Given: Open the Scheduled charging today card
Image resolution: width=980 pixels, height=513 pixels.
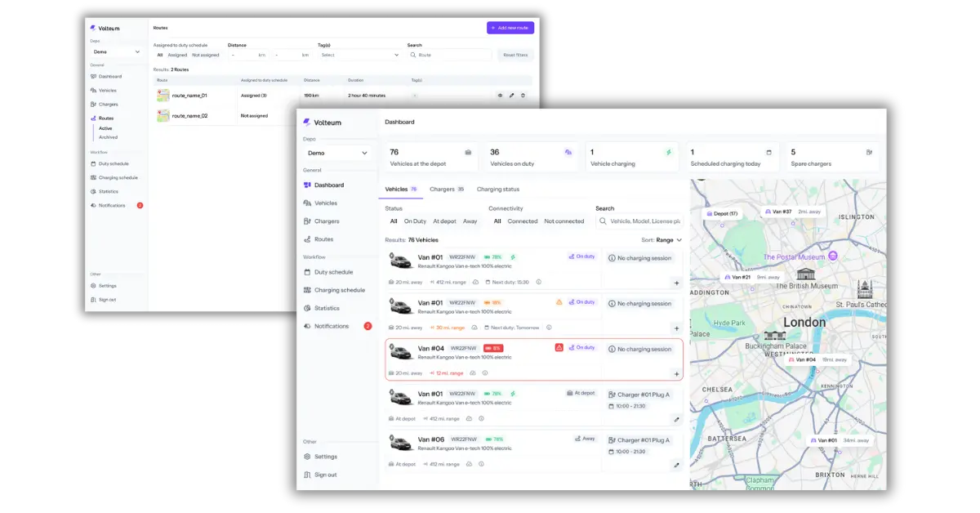Looking at the screenshot, I should (x=732, y=158).
